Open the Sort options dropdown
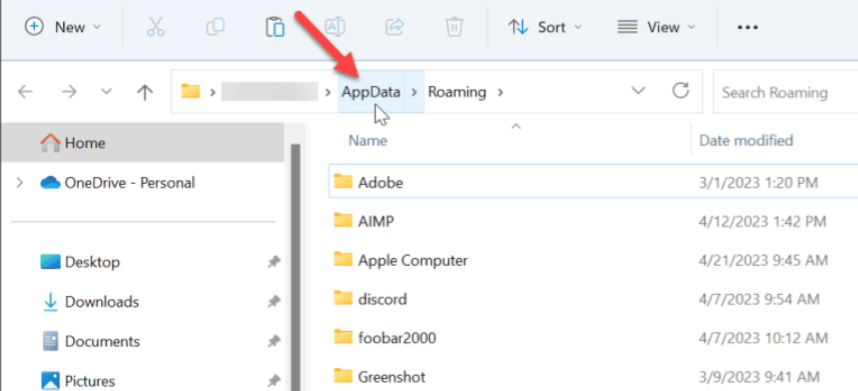 545,27
